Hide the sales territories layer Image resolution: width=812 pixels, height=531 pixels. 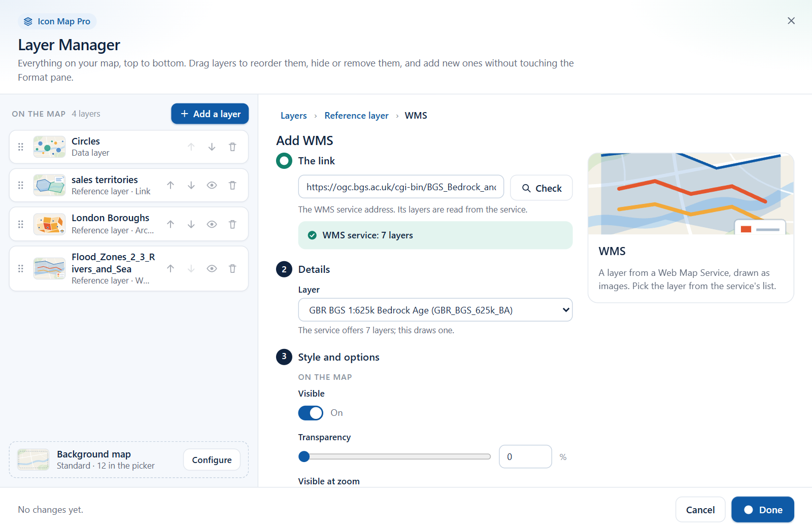tap(212, 186)
